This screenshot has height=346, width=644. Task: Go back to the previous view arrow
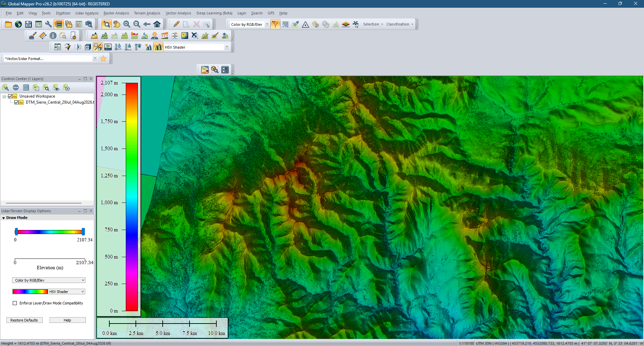tap(147, 24)
